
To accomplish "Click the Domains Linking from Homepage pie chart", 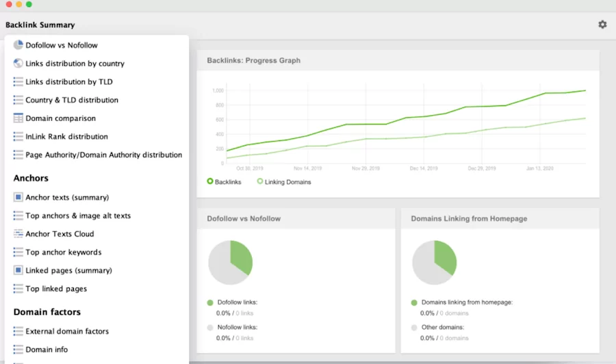I will pos(435,262).
